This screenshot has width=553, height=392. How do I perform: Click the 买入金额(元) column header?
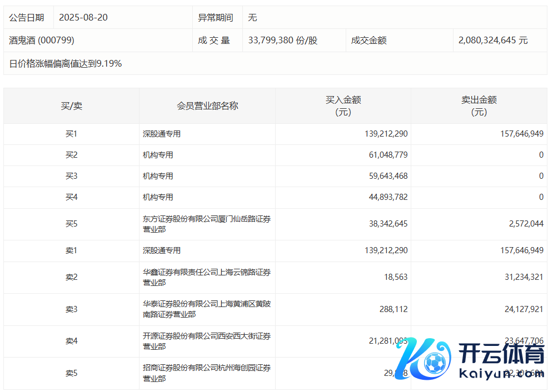point(343,105)
